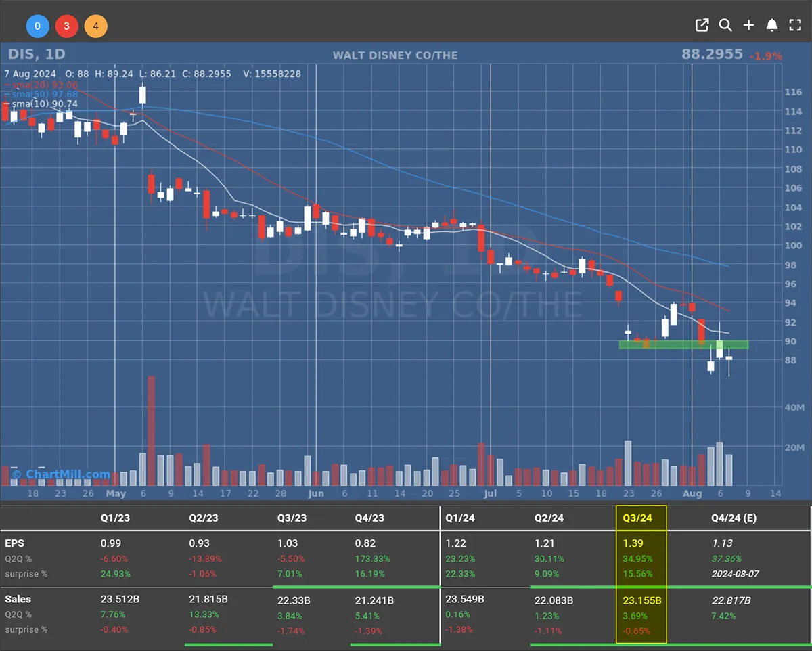The image size is (812, 651).
Task: Click sales Q2Q value 13.33%
Action: tap(204, 615)
